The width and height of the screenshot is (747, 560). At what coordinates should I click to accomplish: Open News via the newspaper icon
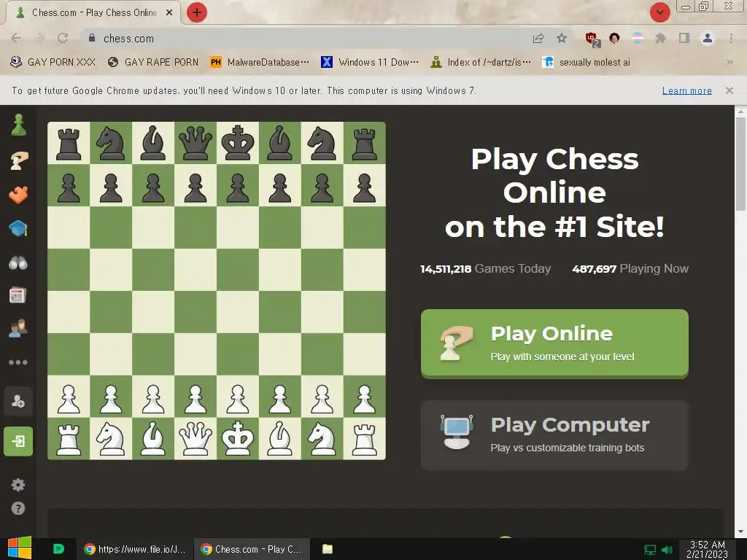pyautogui.click(x=18, y=295)
